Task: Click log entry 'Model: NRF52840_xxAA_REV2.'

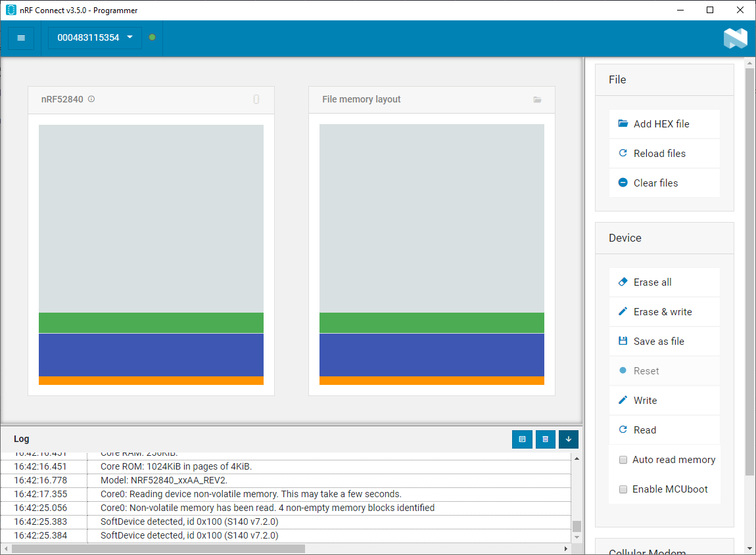Action: 164,480
